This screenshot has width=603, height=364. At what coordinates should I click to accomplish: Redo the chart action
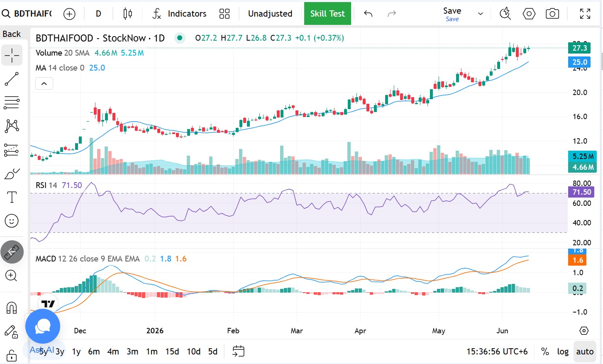(x=391, y=14)
